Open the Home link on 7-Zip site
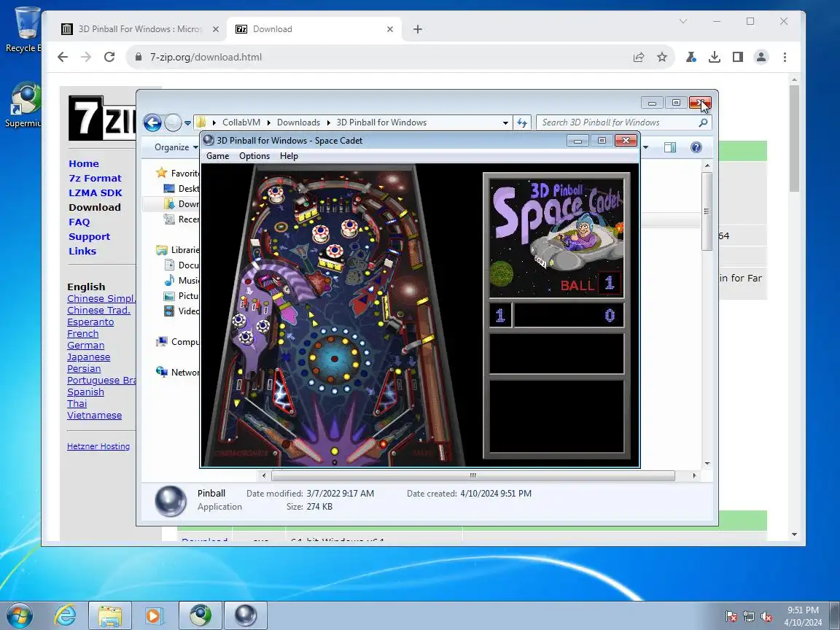Screen dimensions: 840x630 (84, 163)
